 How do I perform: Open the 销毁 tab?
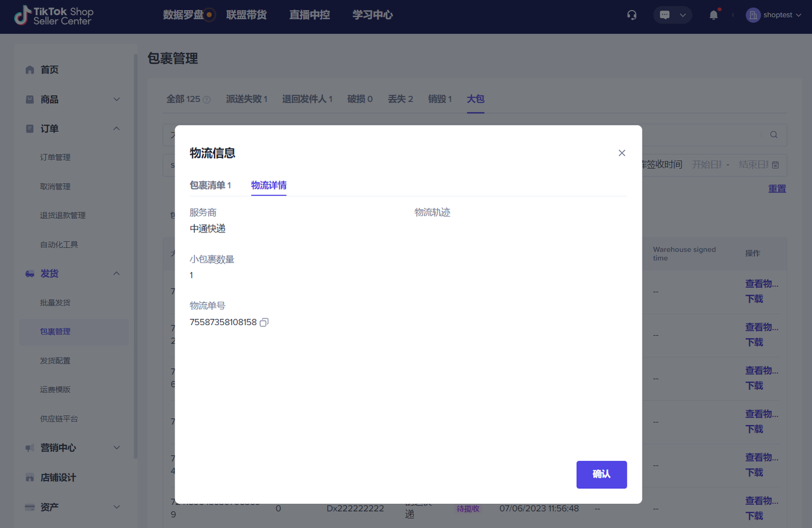(440, 99)
